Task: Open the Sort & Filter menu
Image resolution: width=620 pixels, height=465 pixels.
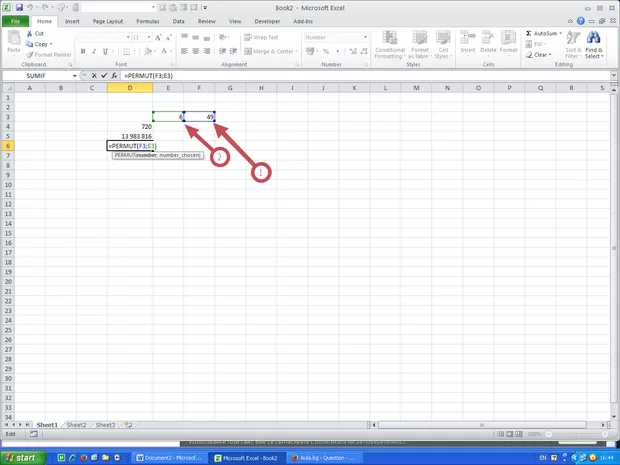Action: [573, 45]
